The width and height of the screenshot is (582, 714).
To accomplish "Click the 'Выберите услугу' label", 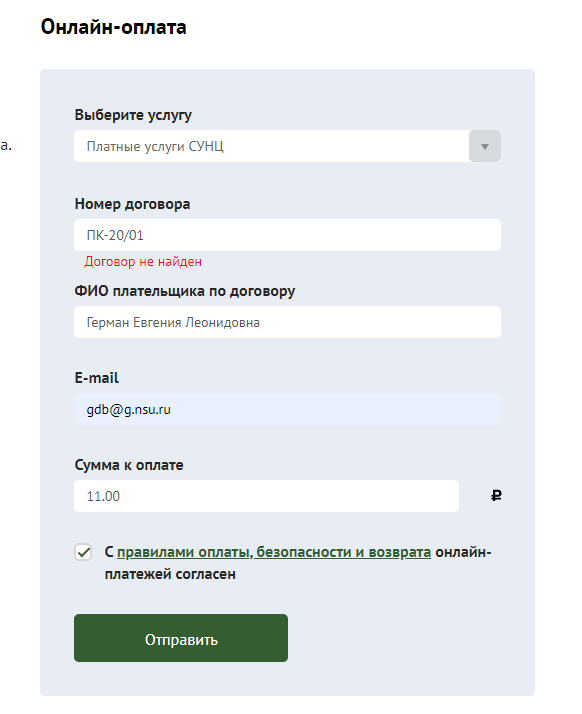I will (x=133, y=115).
